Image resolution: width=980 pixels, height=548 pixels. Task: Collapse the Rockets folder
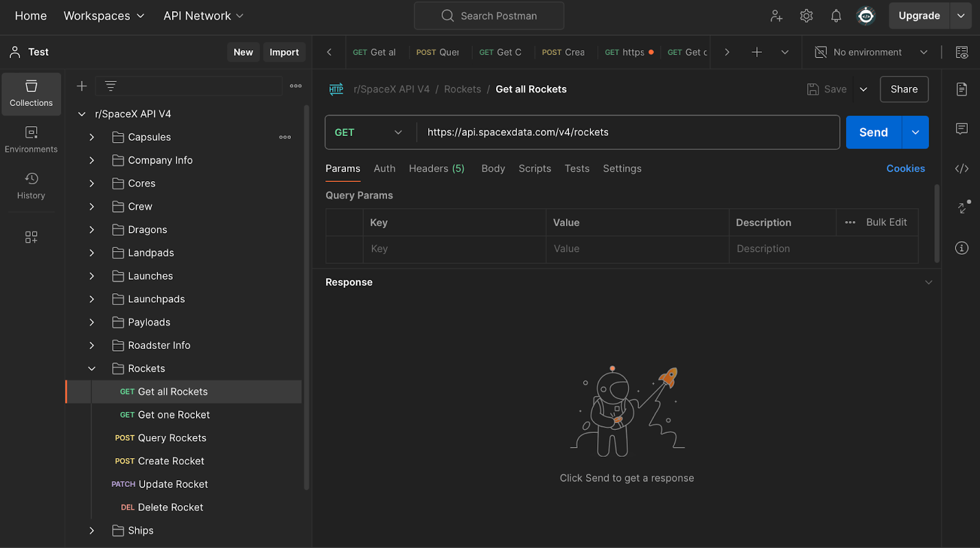point(92,369)
